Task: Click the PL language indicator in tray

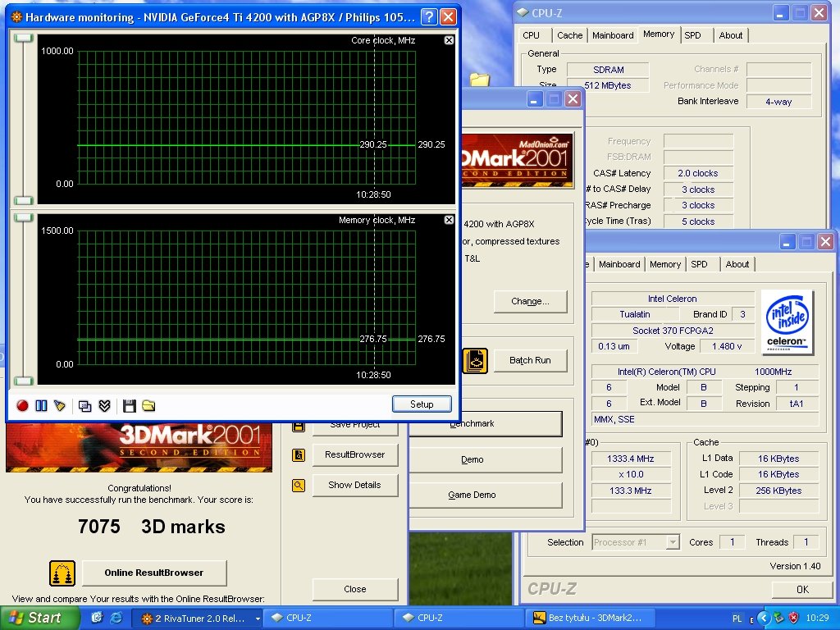Action: (737, 619)
